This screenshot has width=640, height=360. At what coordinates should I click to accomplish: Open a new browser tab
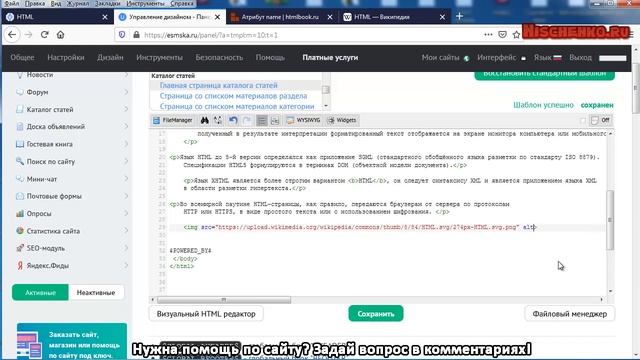click(x=460, y=16)
